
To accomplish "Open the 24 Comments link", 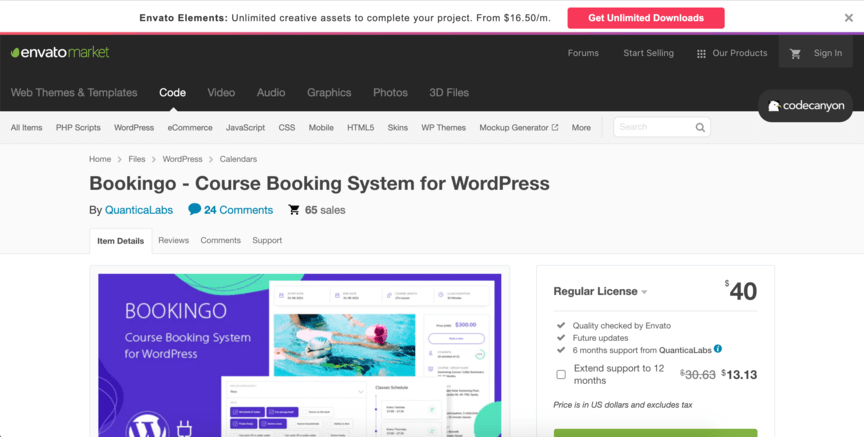I will 238,210.
